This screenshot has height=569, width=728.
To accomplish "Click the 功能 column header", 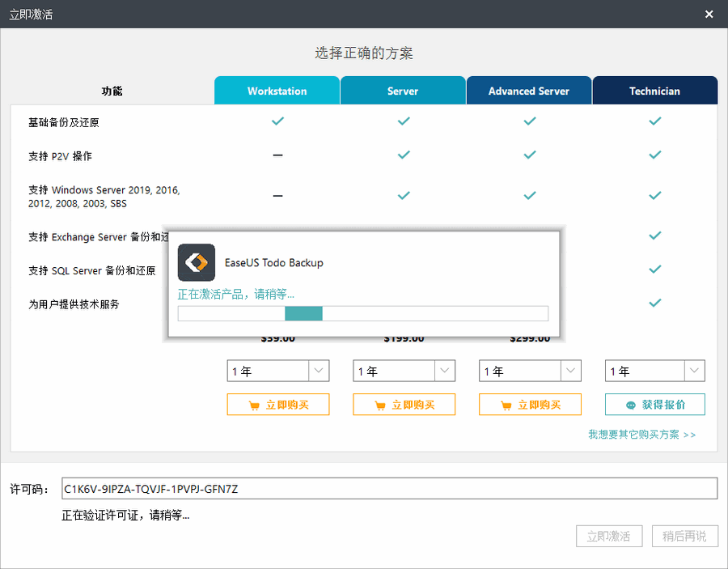I will pos(112,91).
